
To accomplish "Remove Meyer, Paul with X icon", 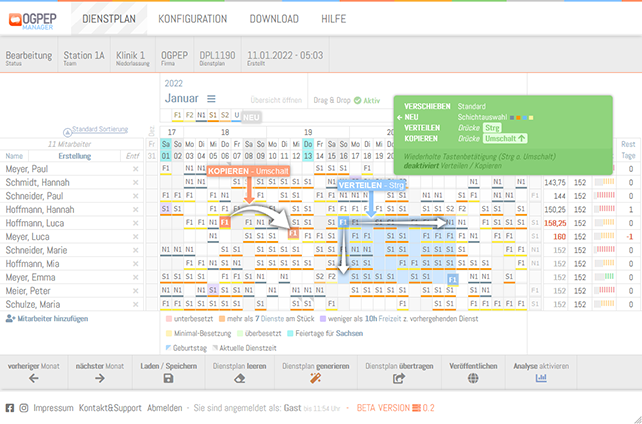I will click(136, 169).
